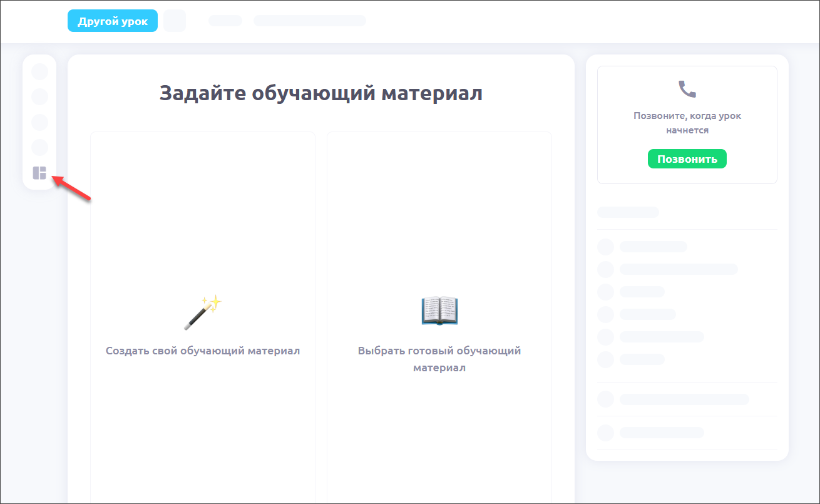Click the long placeholder pill in top bar
820x504 pixels.
[309, 21]
